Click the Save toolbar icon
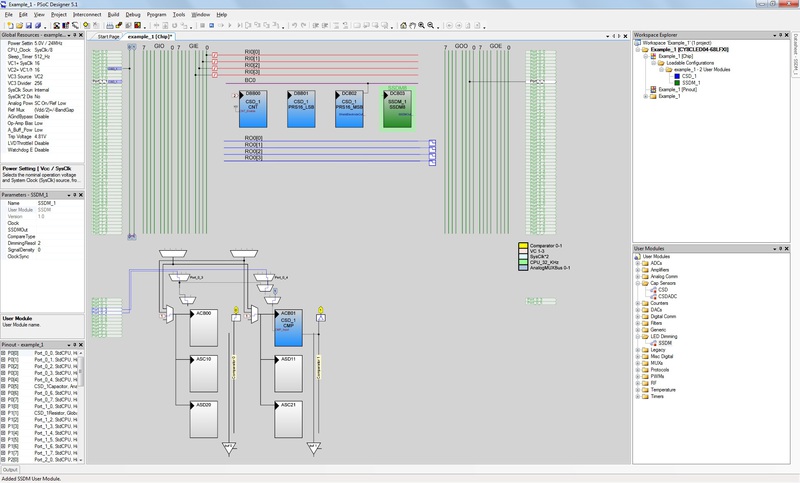800x483 pixels. pos(29,25)
